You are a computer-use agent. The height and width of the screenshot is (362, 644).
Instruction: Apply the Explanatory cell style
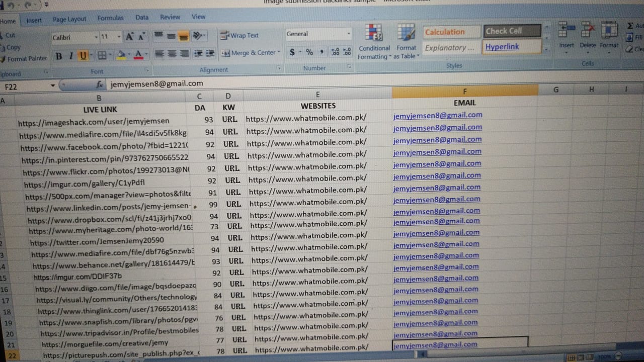451,48
